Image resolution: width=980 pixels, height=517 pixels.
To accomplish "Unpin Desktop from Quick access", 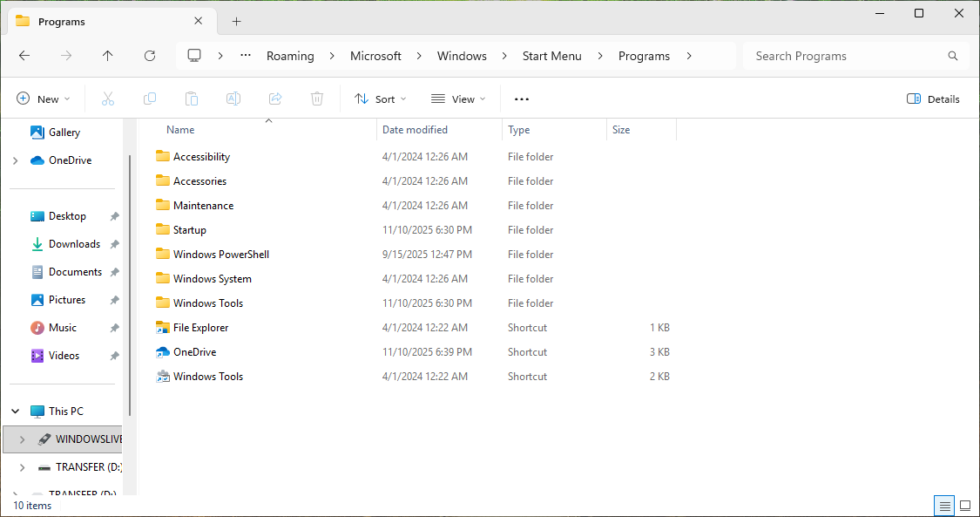I will click(114, 216).
